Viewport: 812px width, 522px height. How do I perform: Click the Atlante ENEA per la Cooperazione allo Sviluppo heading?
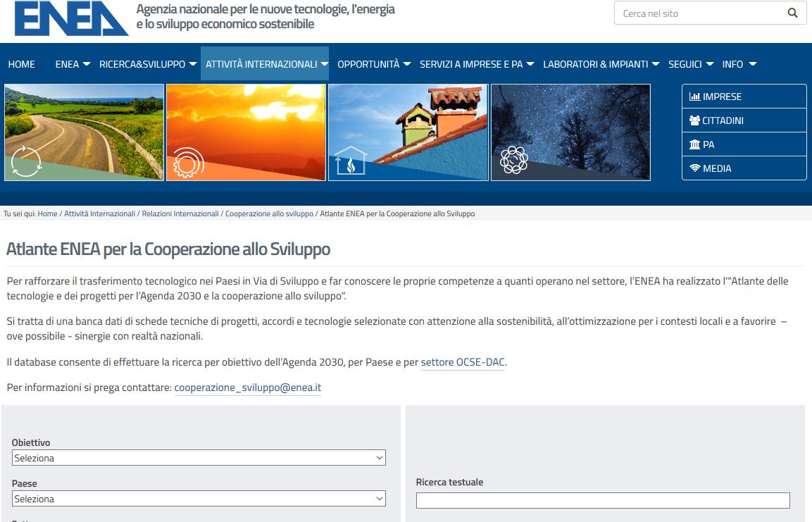tap(168, 249)
